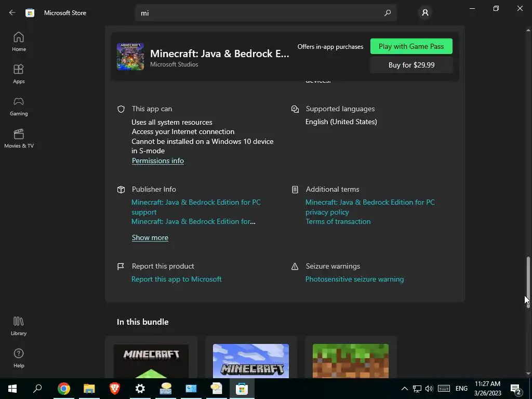
Task: Open Brave browser from taskbar
Action: (x=115, y=389)
